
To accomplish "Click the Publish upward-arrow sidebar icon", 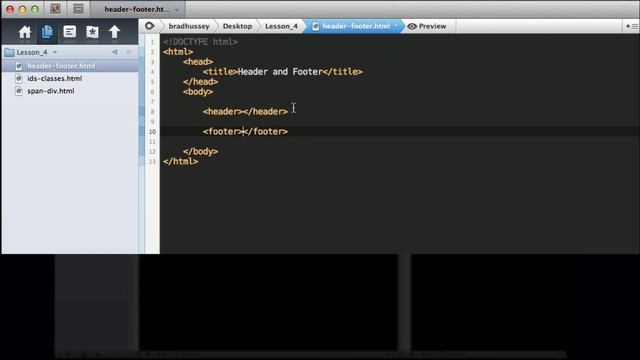I will pos(115,32).
